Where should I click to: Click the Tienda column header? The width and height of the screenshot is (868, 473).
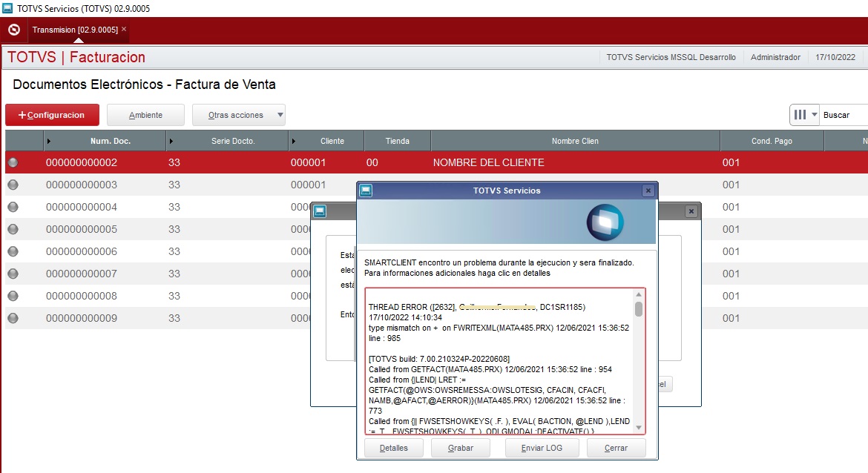coord(398,141)
